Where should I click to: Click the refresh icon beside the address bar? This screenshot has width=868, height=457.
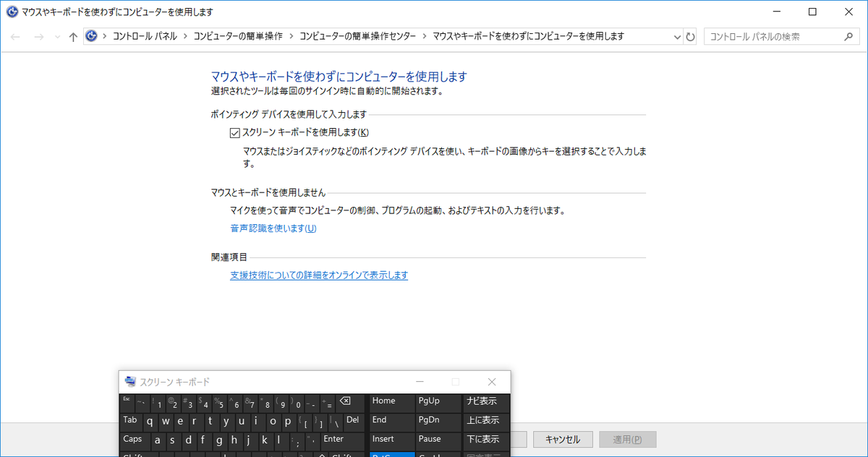pos(690,36)
